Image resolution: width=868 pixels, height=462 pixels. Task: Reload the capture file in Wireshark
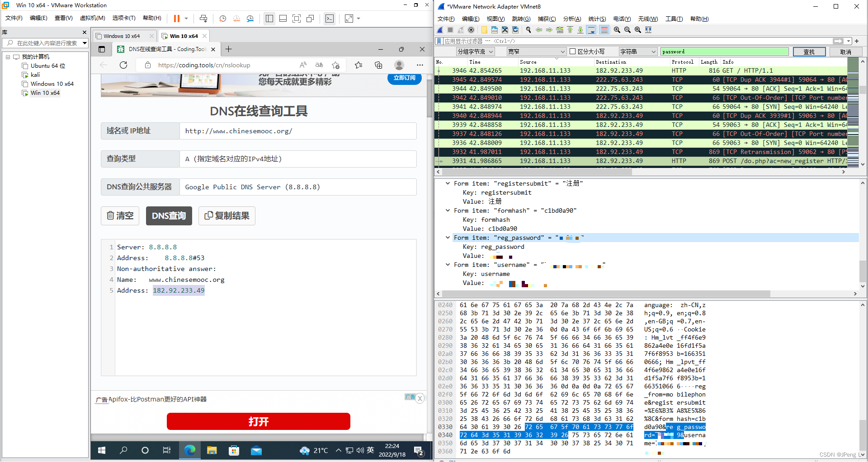pyautogui.click(x=515, y=30)
